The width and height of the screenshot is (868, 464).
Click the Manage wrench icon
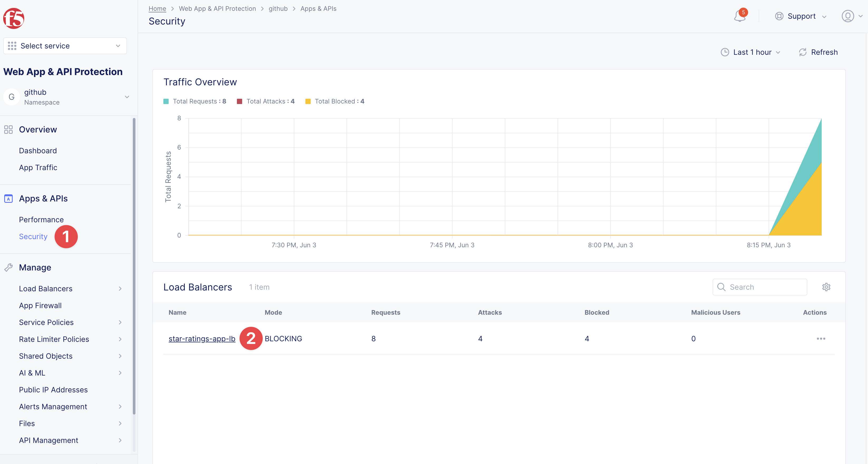point(8,267)
